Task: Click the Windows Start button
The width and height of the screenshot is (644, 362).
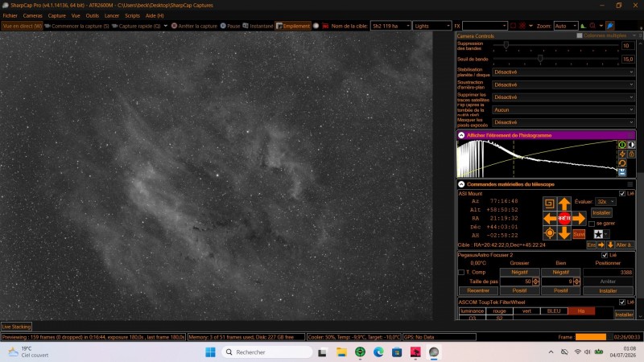Action: click(x=210, y=352)
